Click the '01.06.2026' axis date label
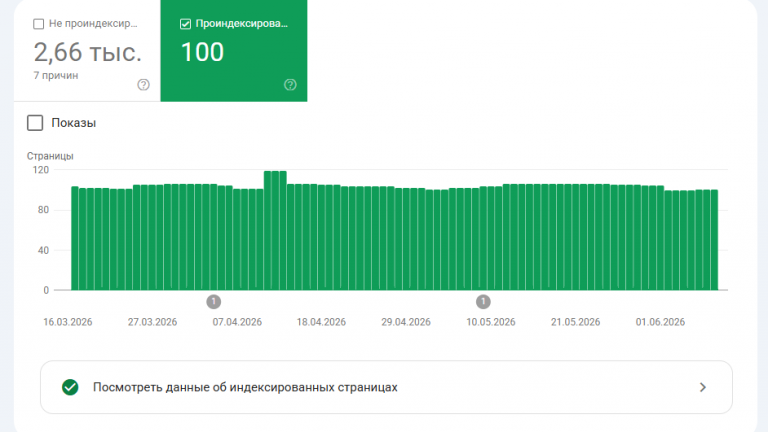The width and height of the screenshot is (768, 432). pos(660,322)
